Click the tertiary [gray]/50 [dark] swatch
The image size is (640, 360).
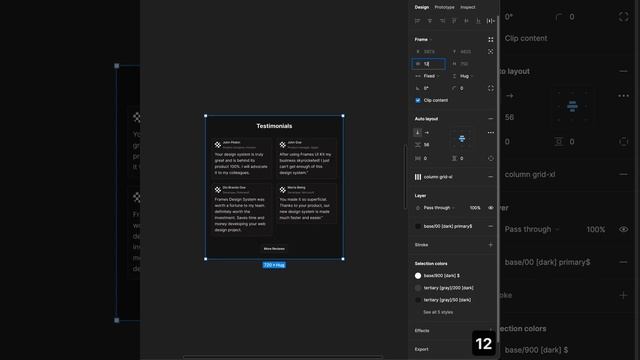point(418,300)
